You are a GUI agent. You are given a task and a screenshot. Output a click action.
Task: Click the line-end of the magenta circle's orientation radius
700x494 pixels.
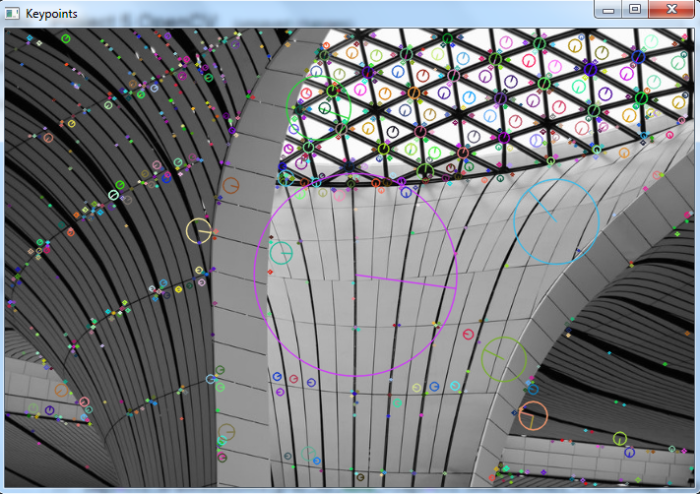(x=455, y=286)
